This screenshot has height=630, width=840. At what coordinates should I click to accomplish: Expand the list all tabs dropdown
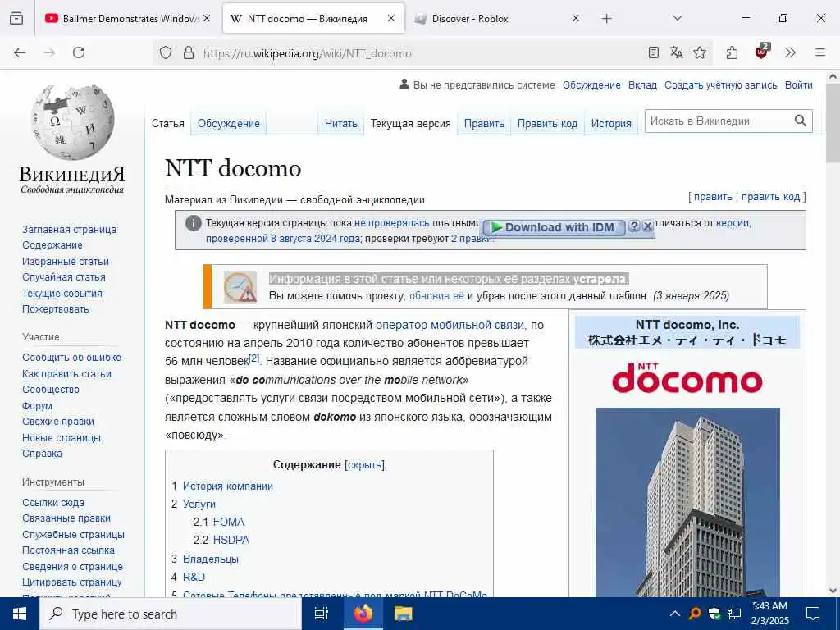click(x=678, y=18)
